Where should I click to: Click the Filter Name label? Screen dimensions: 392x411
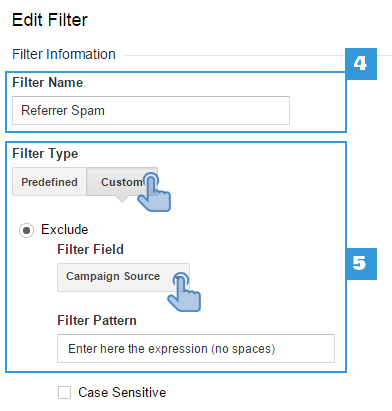click(48, 83)
